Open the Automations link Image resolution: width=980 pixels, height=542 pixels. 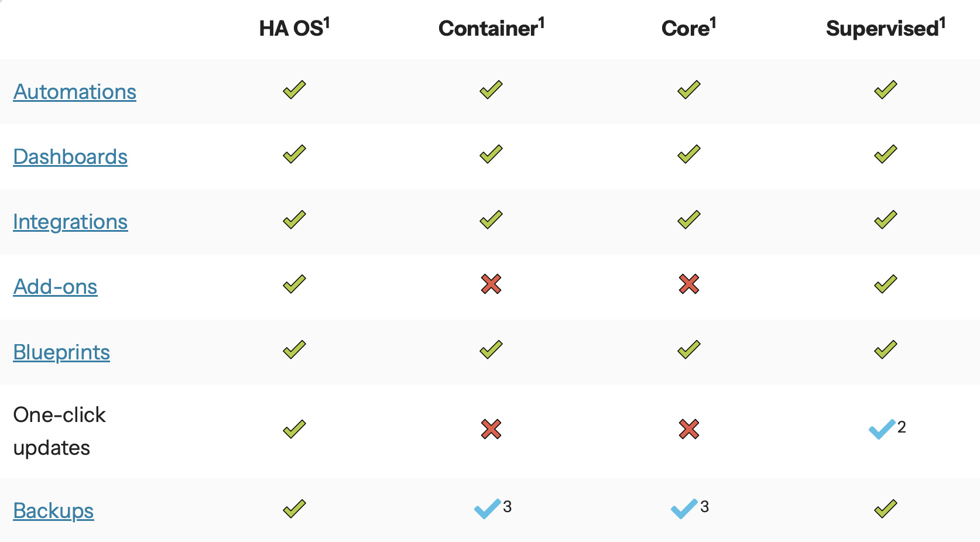pyautogui.click(x=74, y=92)
